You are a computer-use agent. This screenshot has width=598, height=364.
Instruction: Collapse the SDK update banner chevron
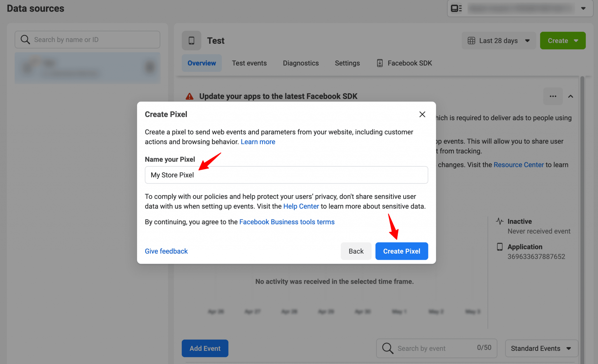point(571,96)
